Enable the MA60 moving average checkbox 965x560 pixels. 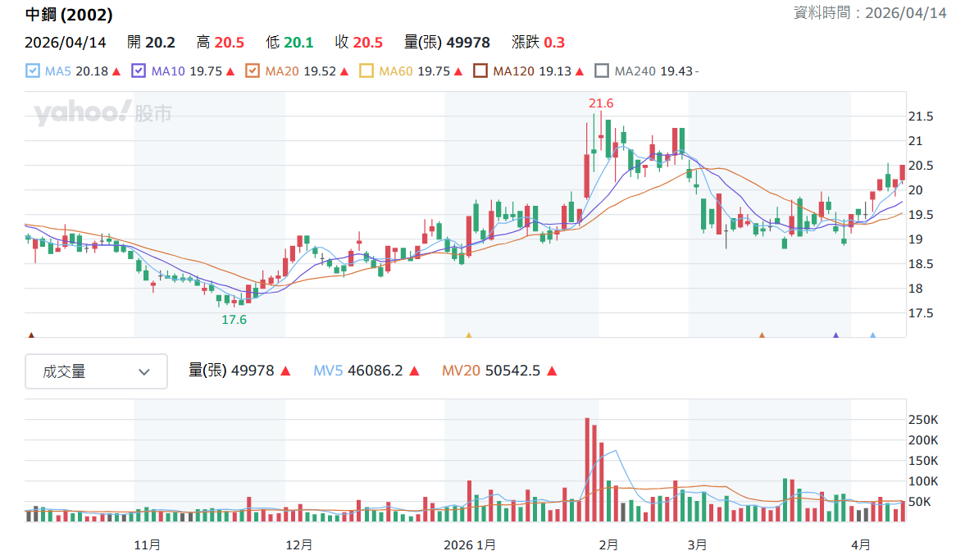point(366,71)
